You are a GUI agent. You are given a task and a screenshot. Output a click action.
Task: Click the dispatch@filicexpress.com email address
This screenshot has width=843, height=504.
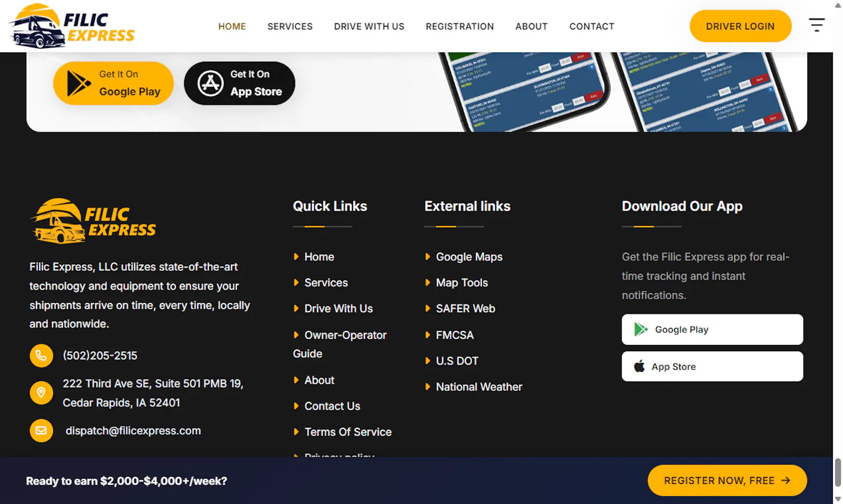click(133, 431)
